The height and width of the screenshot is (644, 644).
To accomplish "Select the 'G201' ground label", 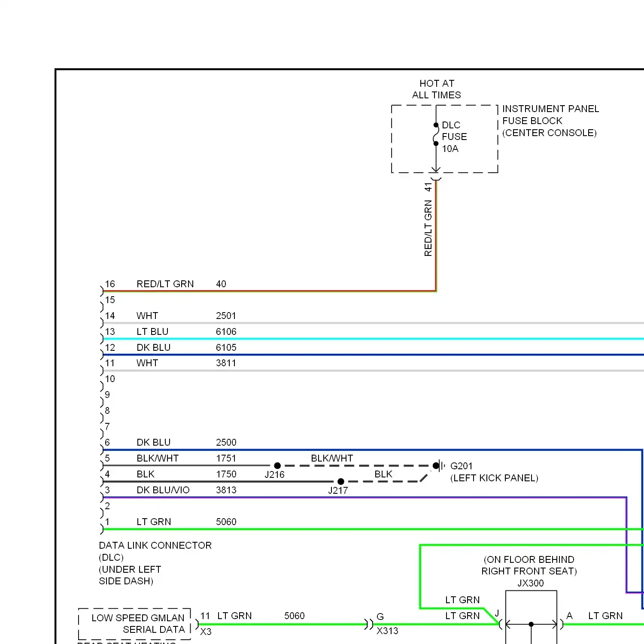I will (461, 466).
